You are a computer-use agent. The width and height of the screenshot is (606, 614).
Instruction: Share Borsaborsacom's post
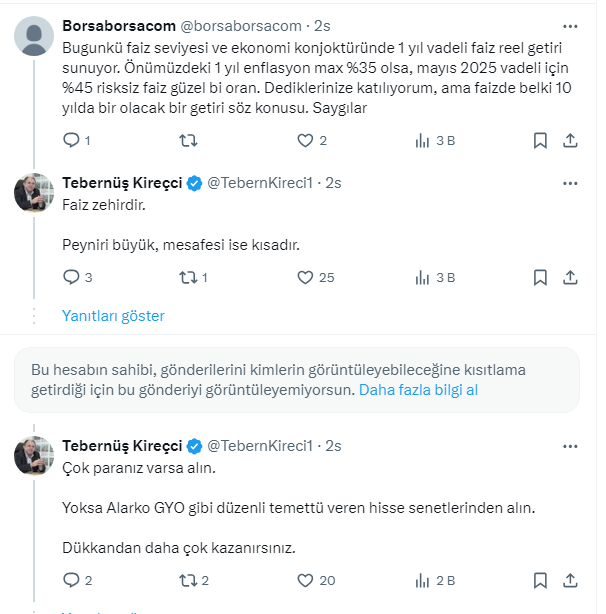(571, 141)
